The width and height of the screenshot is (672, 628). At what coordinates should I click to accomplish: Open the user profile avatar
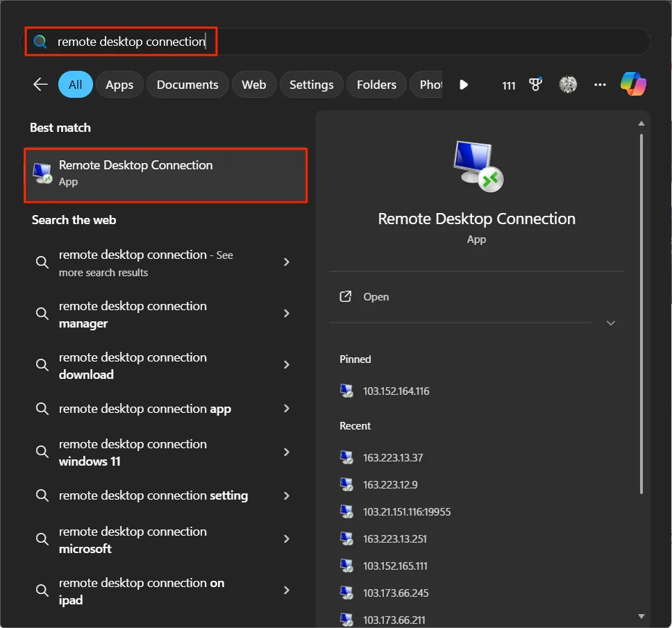568,85
